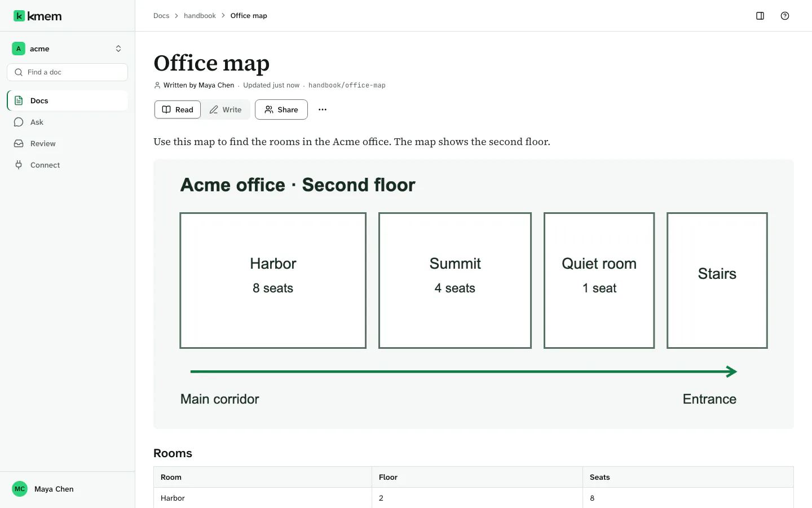This screenshot has height=508, width=812.
Task: Click the Written by Maya Chen text
Action: tap(198, 85)
